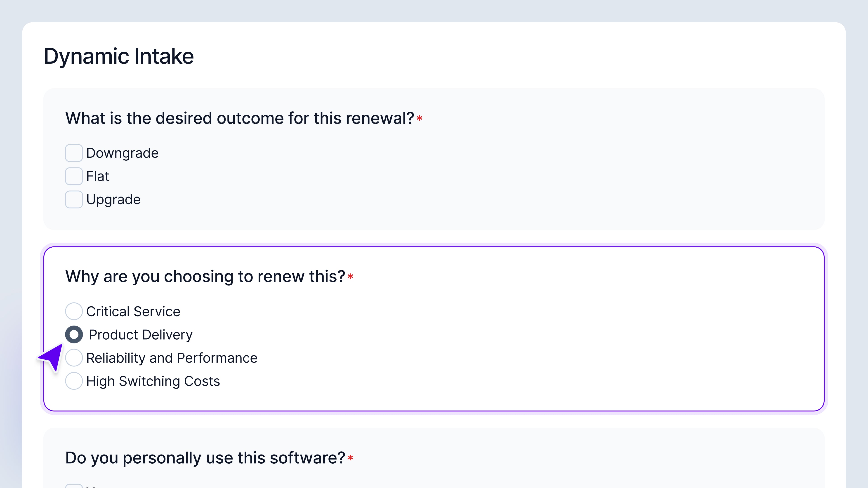Screen dimensions: 868x488
Task: Check the Upgrade checkbox
Action: pyautogui.click(x=74, y=199)
